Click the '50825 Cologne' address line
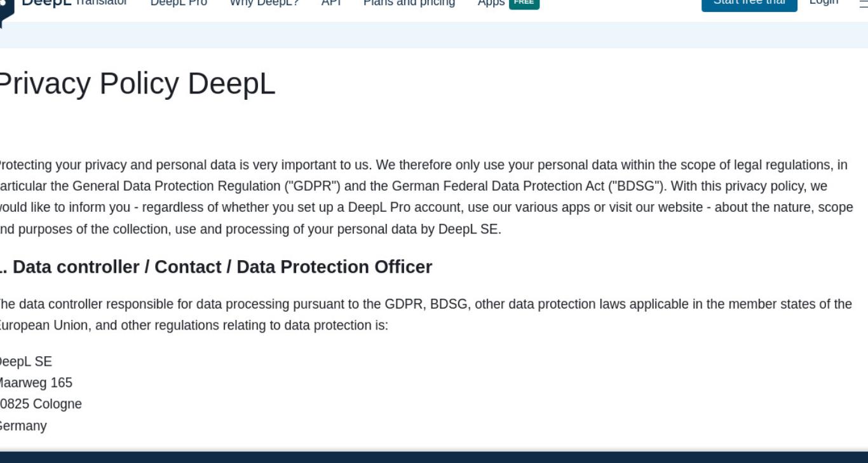This screenshot has width=868, height=463. click(41, 404)
